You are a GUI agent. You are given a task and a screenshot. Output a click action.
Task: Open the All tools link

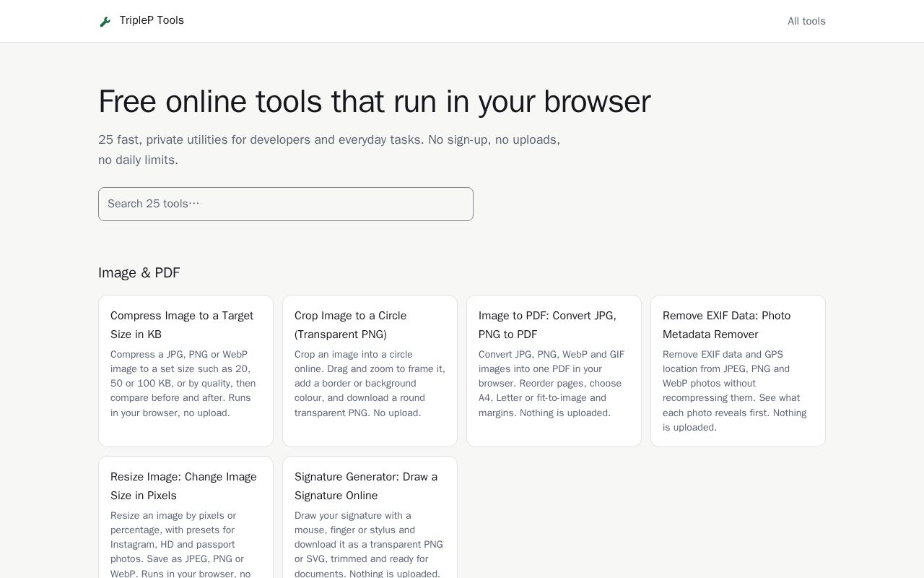coord(806,21)
